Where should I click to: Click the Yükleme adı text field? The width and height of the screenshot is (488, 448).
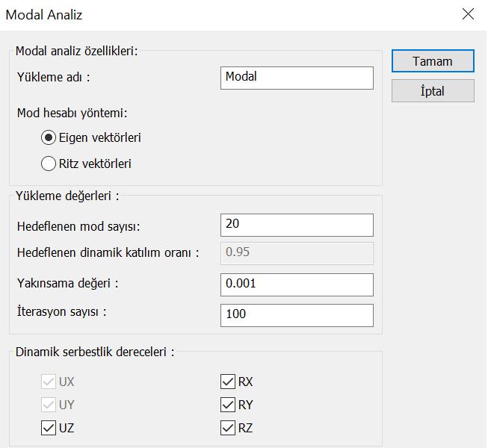[297, 77]
